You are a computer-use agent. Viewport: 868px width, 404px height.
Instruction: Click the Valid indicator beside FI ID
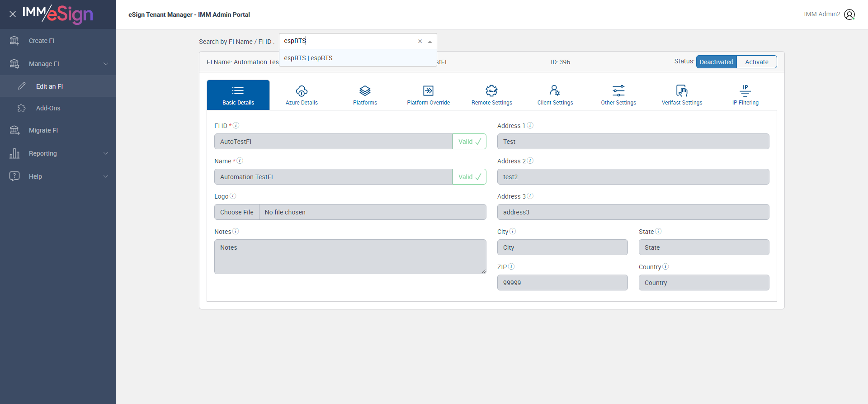click(470, 142)
